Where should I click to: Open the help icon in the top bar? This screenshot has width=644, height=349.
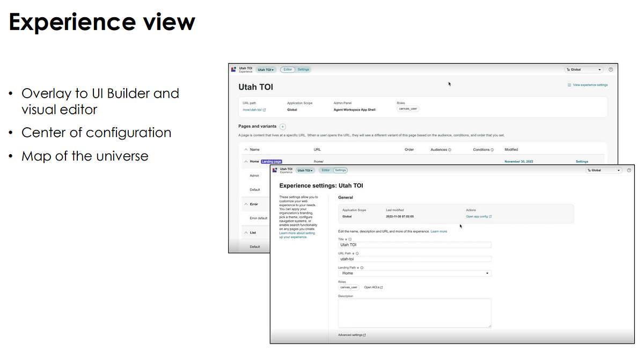click(x=610, y=69)
